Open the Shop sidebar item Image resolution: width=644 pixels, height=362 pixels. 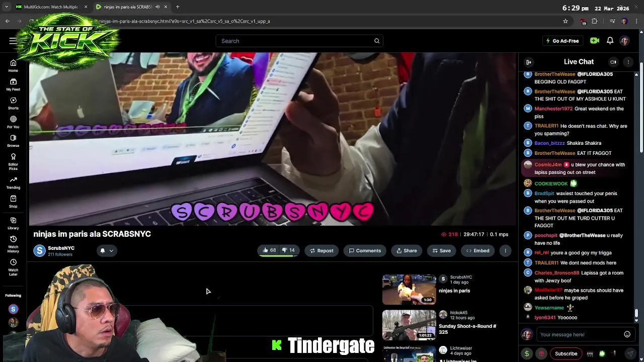click(13, 201)
